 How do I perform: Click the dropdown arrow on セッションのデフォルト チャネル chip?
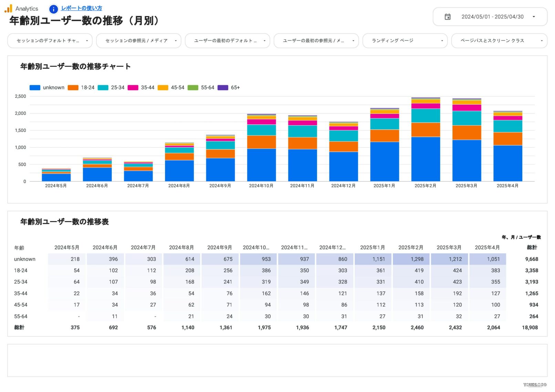click(x=87, y=41)
